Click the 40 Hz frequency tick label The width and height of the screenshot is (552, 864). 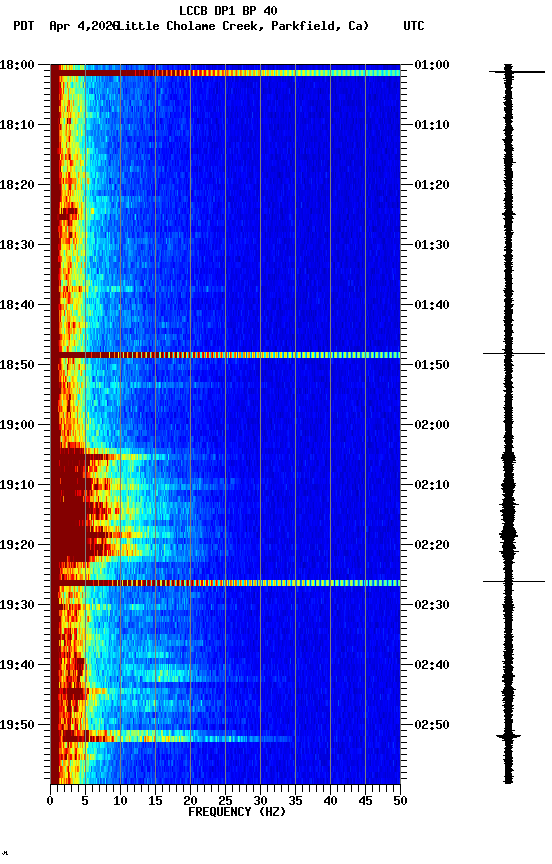(330, 801)
